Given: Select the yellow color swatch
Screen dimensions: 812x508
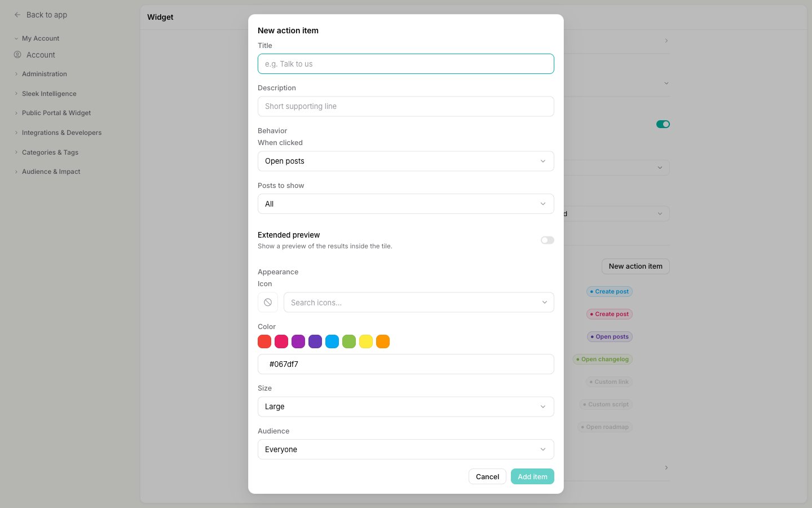Looking at the screenshot, I should coord(366,341).
